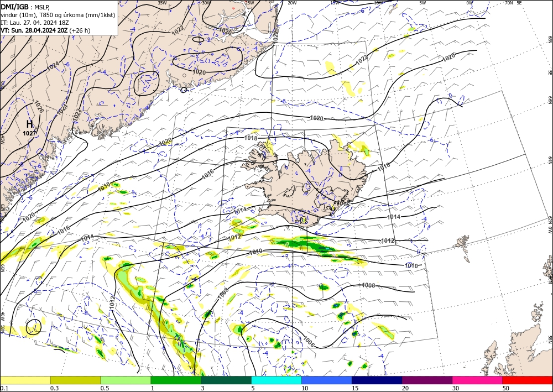Viewport: 553px width, 392px height.
Task: Click the legend value 30
Action: 456,388
